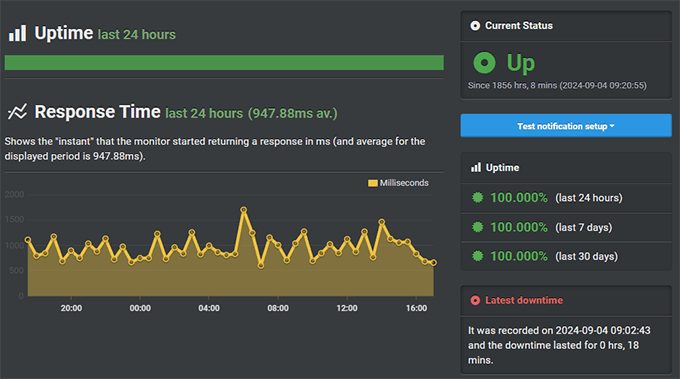680x379 pixels.
Task: Click the Current Status heading
Action: coord(519,26)
